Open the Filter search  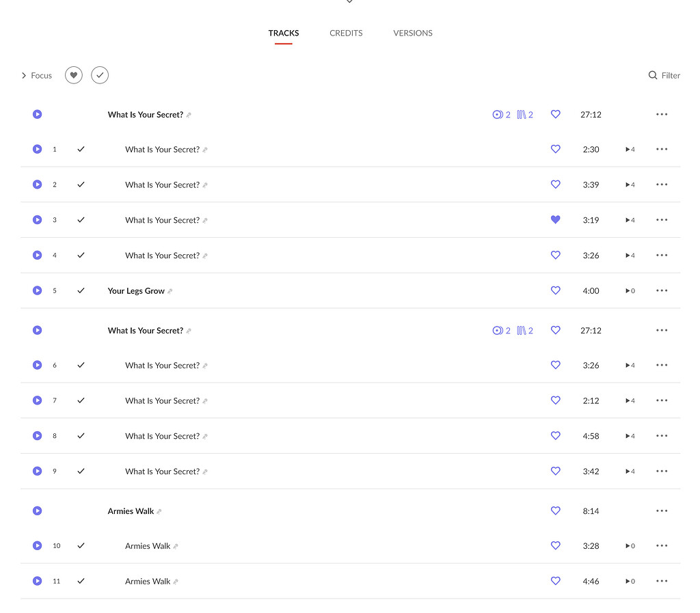[664, 75]
